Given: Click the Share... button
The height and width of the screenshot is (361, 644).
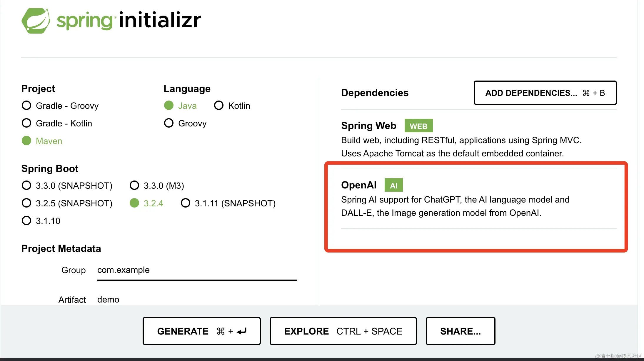Looking at the screenshot, I should coord(461,331).
